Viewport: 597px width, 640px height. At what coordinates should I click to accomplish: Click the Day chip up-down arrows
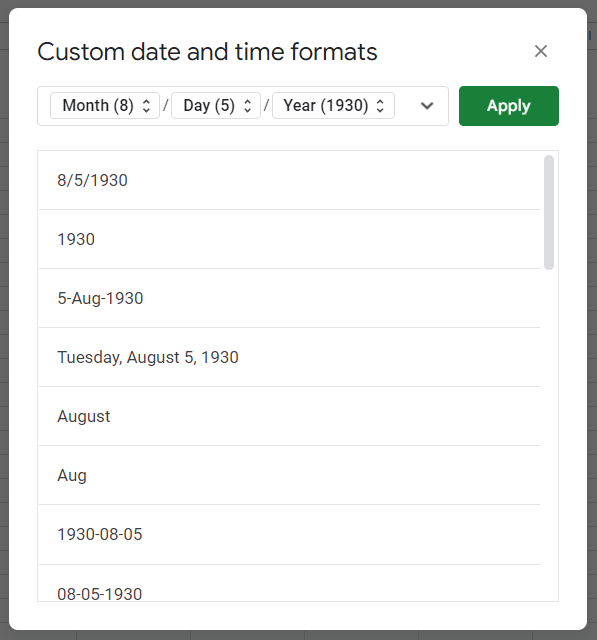point(247,106)
